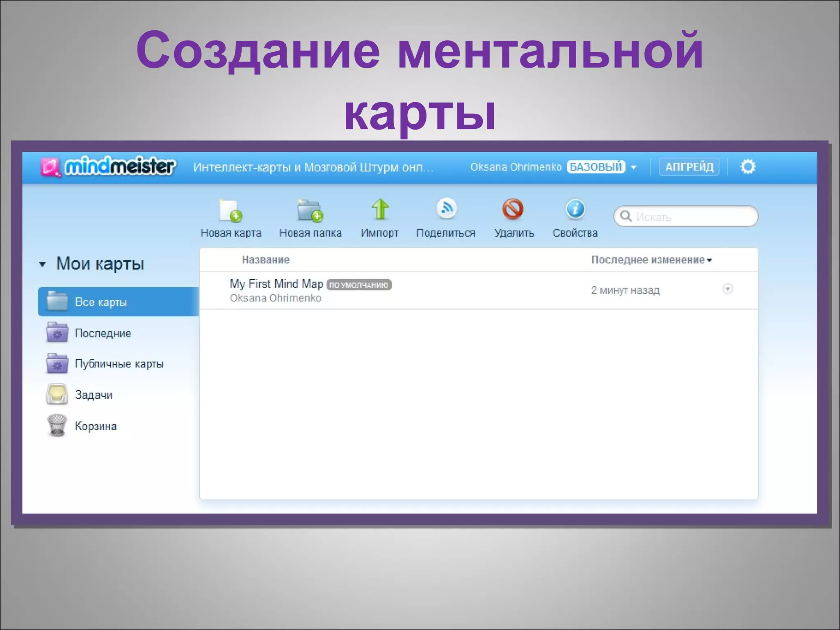The height and width of the screenshot is (630, 840).
Task: Open settings gear in header
Action: 747,167
